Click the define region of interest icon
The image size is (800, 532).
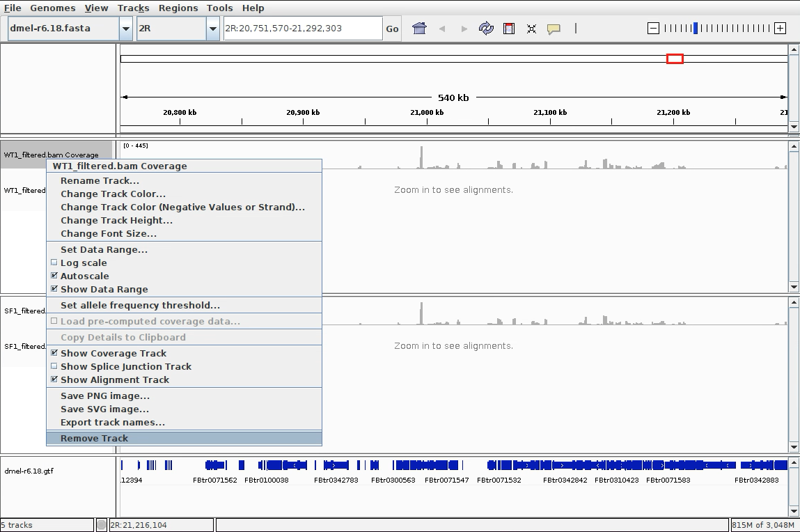pos(509,29)
